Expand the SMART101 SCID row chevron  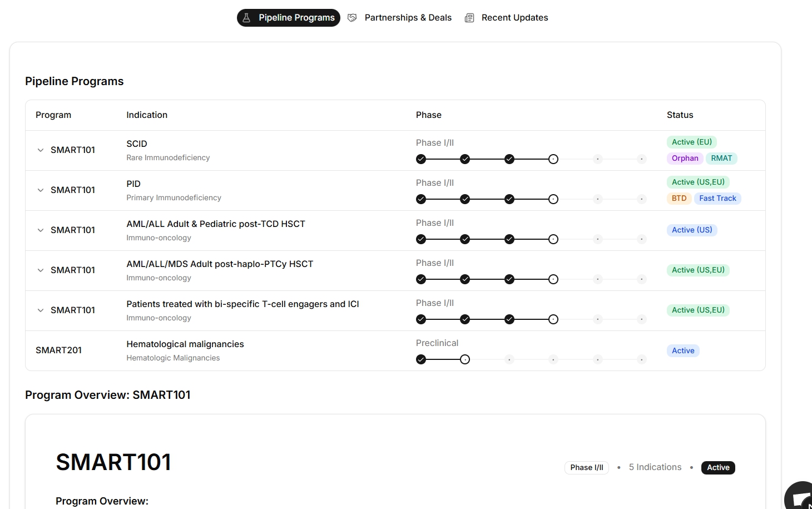(x=41, y=150)
